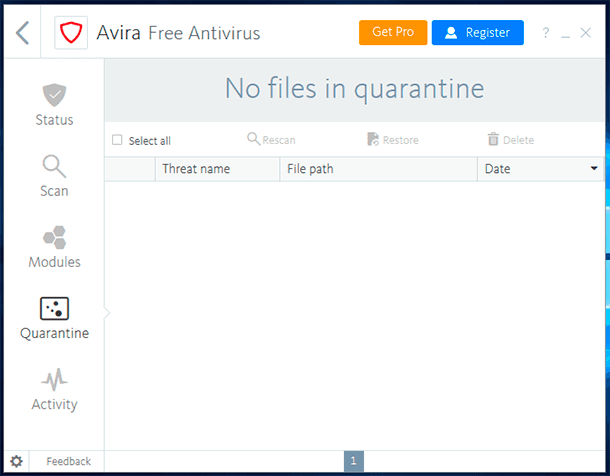Open the Status section in sidebar
The width and height of the screenshot is (610, 476).
point(54,105)
